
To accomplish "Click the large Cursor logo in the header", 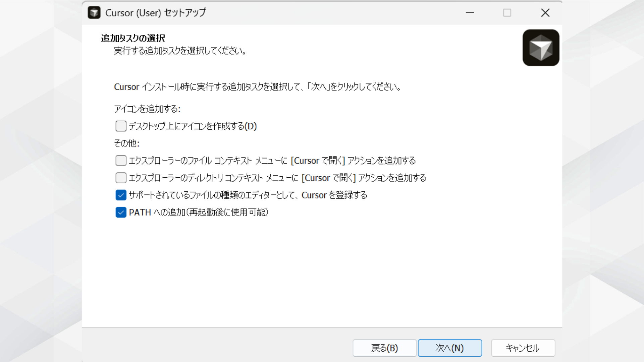I will [x=541, y=48].
